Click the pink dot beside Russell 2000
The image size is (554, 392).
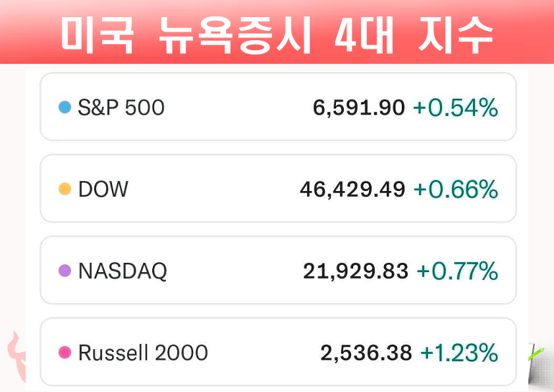65,353
